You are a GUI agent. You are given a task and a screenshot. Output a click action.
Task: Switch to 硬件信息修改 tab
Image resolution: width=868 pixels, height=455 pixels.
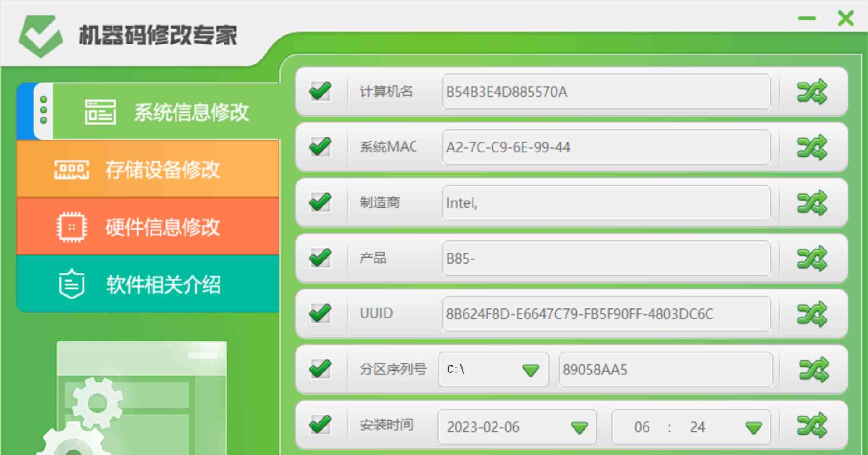click(x=148, y=226)
